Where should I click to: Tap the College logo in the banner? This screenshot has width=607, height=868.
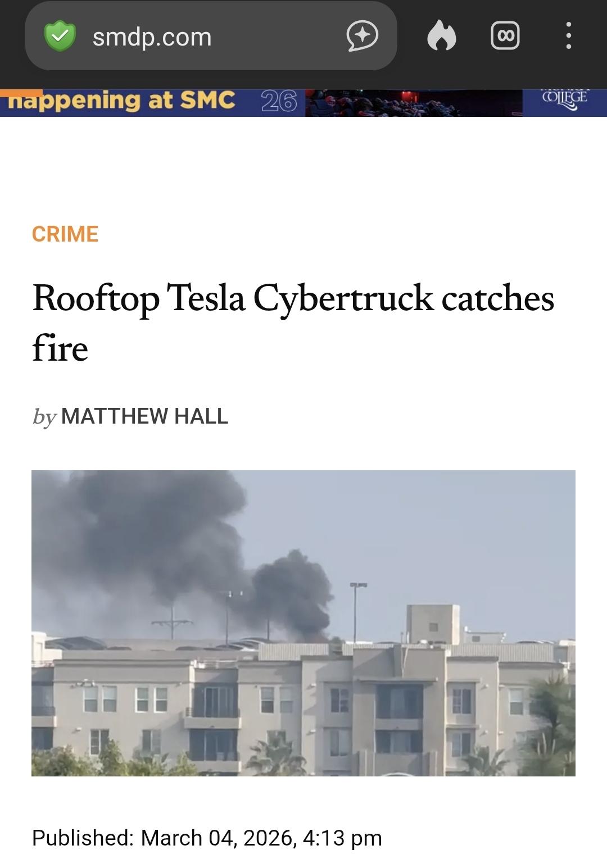[564, 99]
